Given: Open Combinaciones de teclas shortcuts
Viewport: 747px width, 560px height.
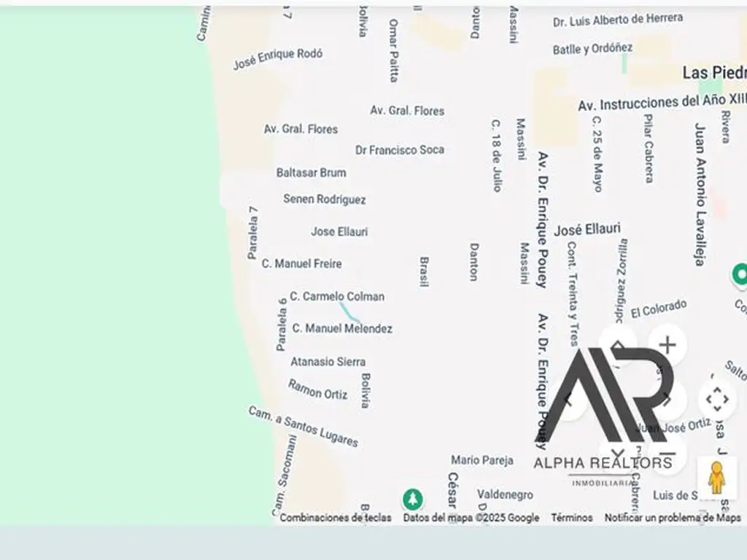Looking at the screenshot, I should (x=335, y=518).
